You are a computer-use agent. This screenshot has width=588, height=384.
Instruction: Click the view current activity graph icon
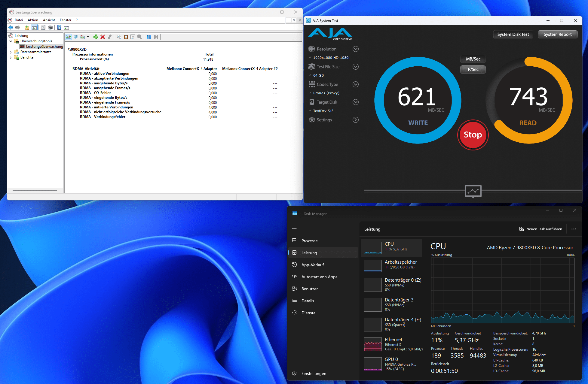tap(69, 37)
